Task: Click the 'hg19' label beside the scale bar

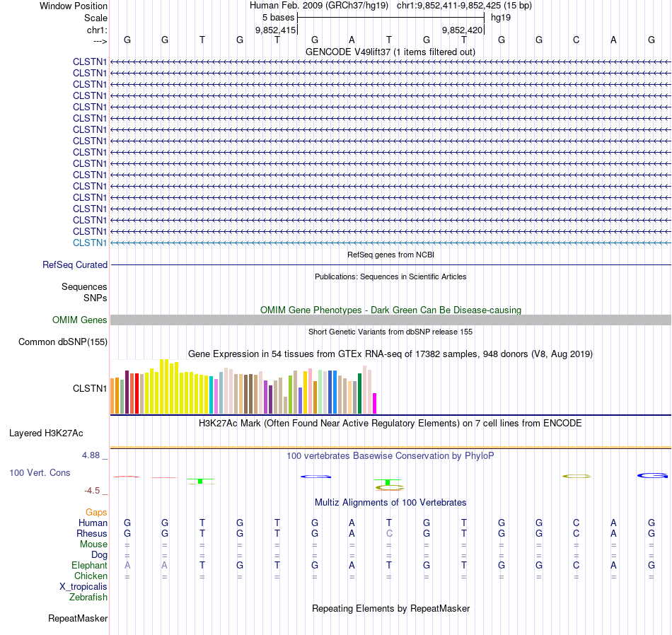Action: (501, 18)
